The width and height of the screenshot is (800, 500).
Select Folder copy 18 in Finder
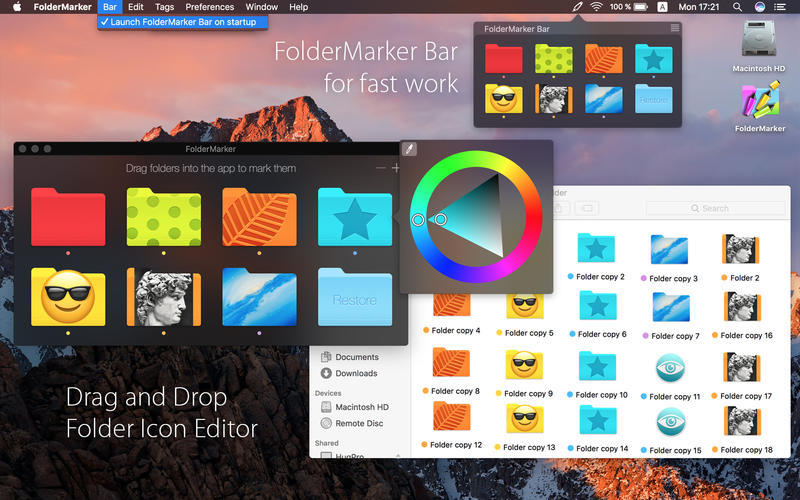click(x=742, y=421)
